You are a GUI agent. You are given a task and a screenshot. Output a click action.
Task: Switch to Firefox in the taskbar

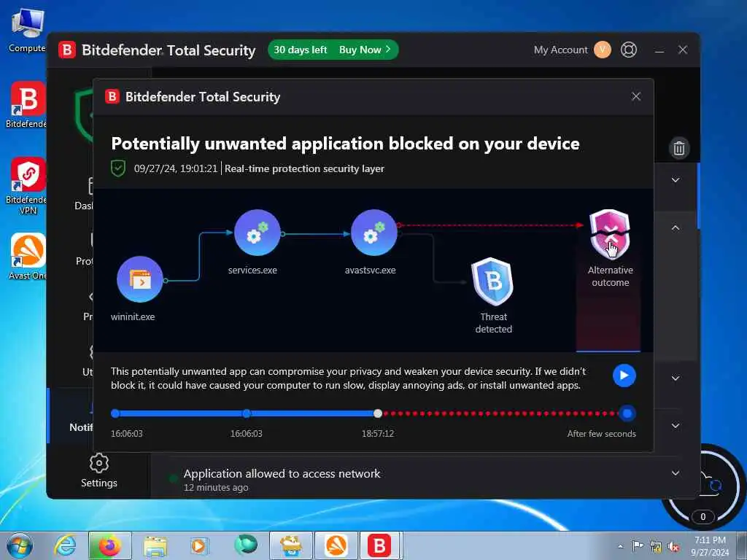(x=109, y=545)
